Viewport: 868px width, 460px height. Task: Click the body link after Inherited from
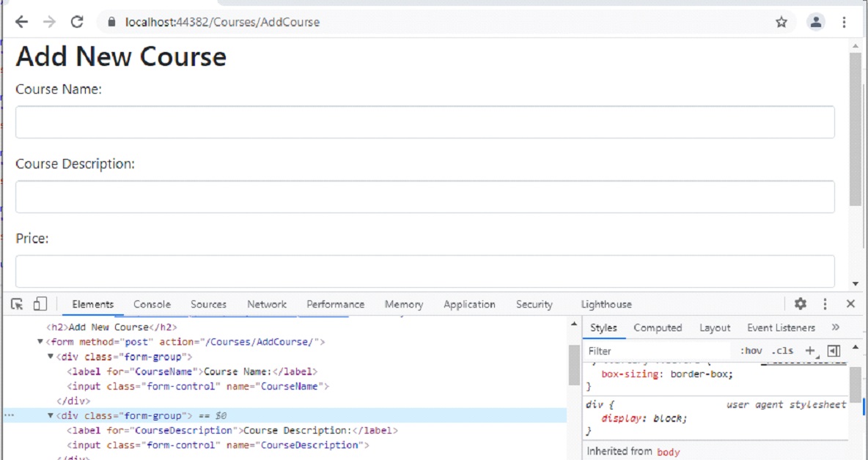click(668, 452)
